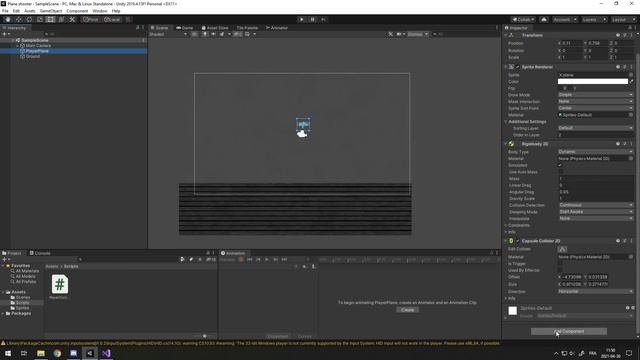The image size is (640, 360).
Task: Click the Edit Collider button
Action: pyautogui.click(x=562, y=249)
